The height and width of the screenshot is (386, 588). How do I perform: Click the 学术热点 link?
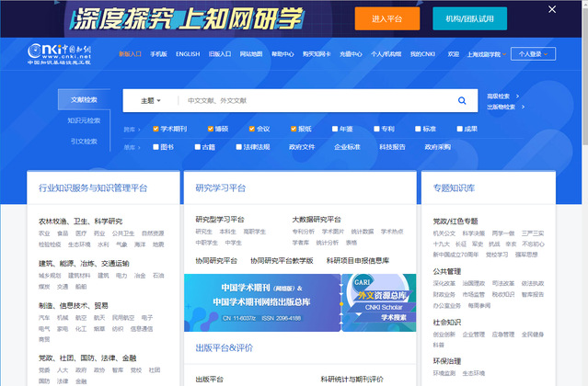click(x=392, y=232)
